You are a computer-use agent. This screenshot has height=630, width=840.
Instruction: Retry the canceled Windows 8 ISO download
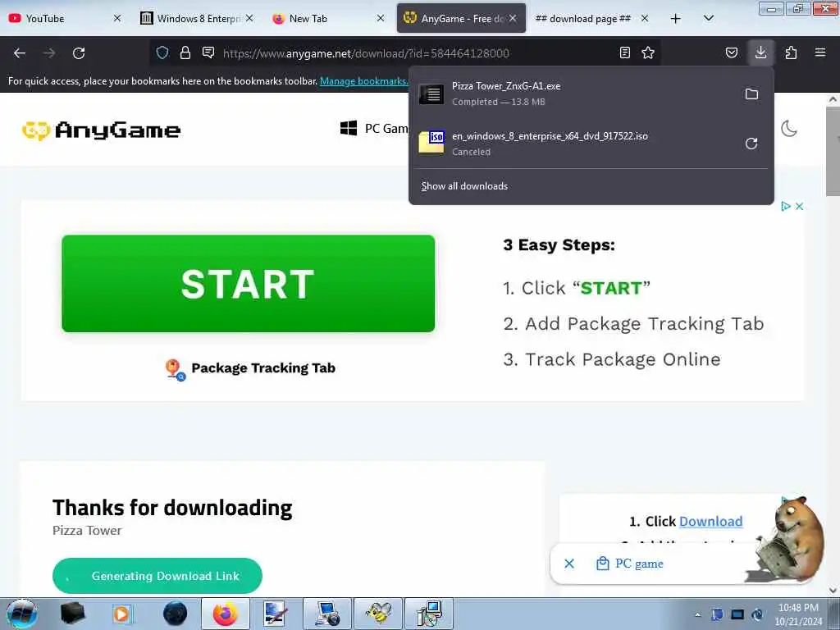tap(751, 144)
